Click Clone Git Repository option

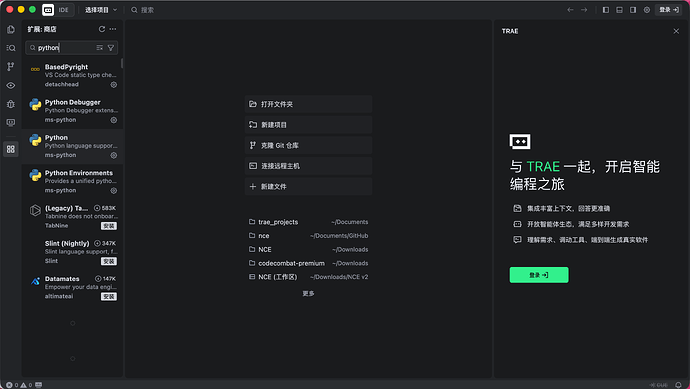pyautogui.click(x=308, y=145)
